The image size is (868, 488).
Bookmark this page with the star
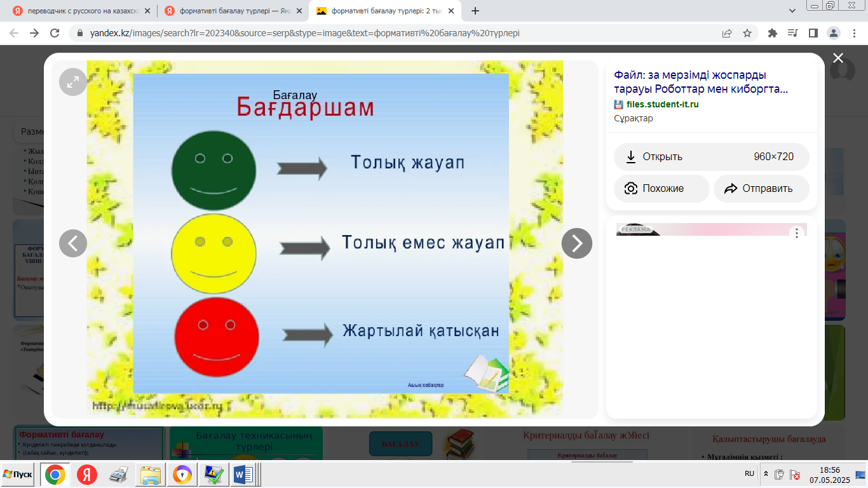747,33
